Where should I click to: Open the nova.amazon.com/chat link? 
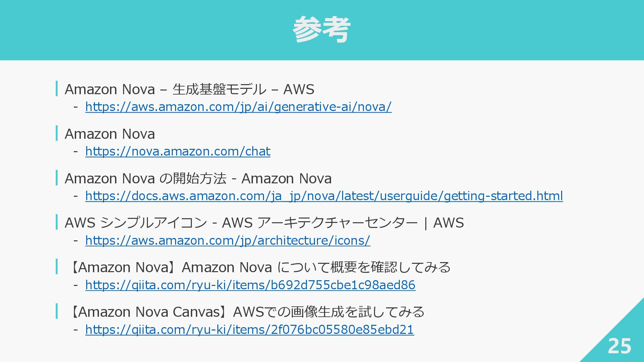click(178, 151)
